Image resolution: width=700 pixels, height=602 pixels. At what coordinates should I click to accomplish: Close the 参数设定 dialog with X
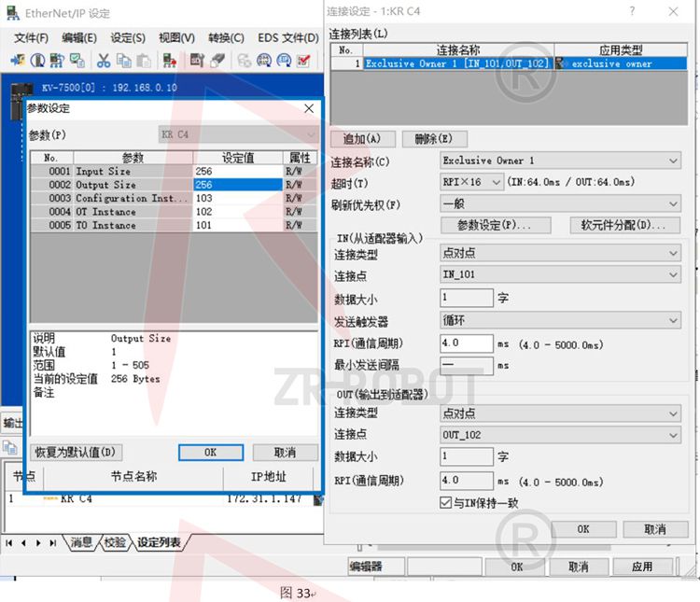click(310, 108)
